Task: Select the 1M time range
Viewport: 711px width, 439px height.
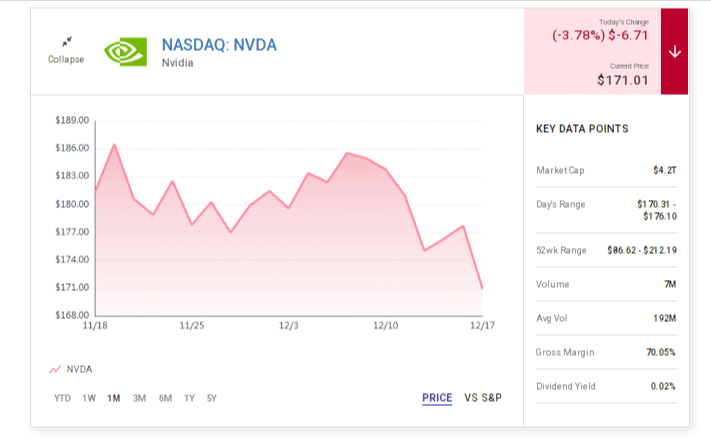Action: click(114, 398)
